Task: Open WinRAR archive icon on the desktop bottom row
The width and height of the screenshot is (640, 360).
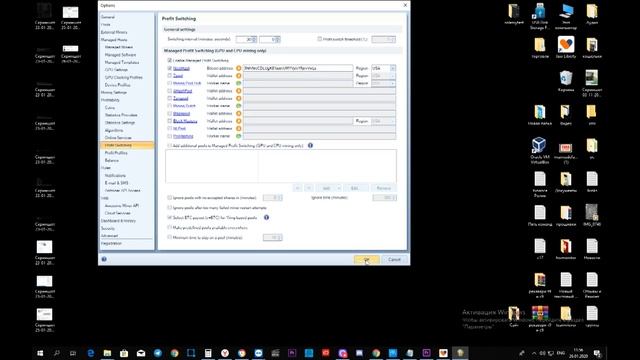Action: pyautogui.click(x=540, y=318)
